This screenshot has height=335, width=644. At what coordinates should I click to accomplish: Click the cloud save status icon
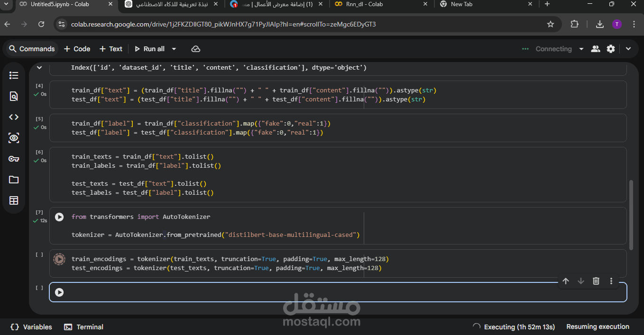195,49
